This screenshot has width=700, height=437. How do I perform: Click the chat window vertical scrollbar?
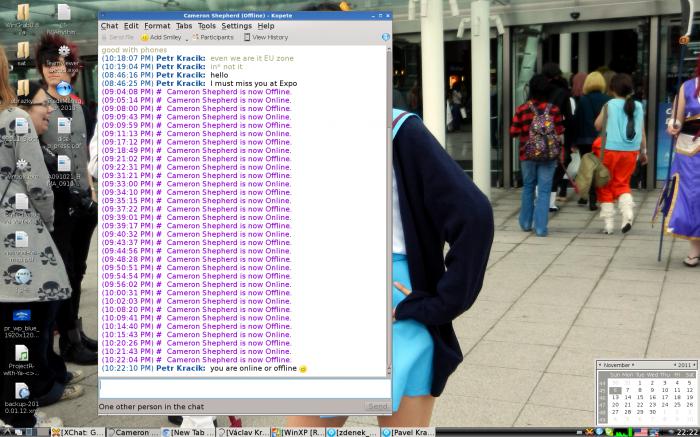point(389,210)
